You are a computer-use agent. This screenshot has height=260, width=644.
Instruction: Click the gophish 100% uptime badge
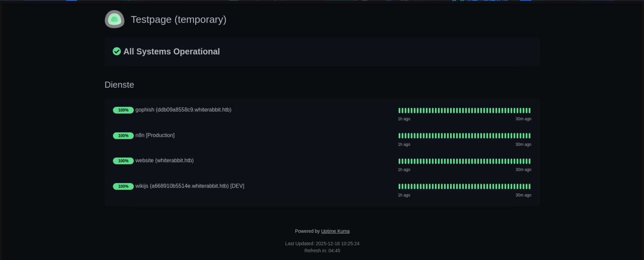point(123,110)
